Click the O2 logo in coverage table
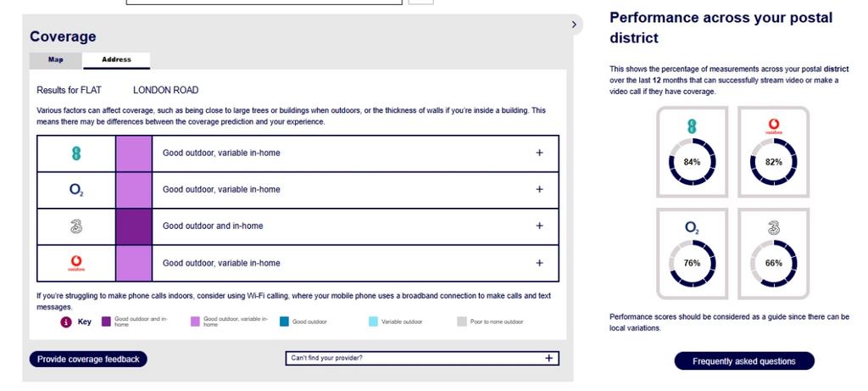868x391 pixels. pos(76,190)
